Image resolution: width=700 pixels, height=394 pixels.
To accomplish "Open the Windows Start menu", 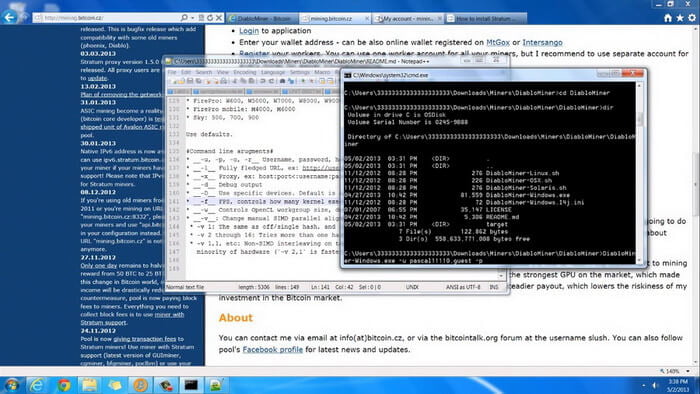I will click(12, 385).
